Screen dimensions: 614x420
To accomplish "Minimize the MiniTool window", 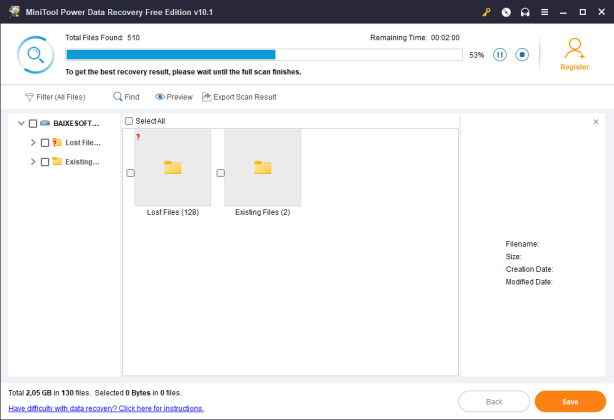I will (563, 12).
